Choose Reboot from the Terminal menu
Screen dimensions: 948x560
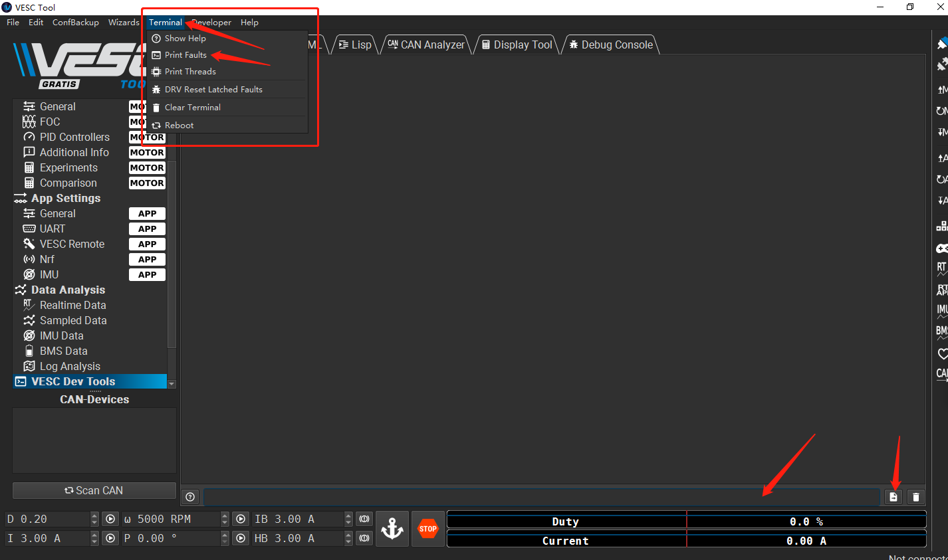pos(179,126)
